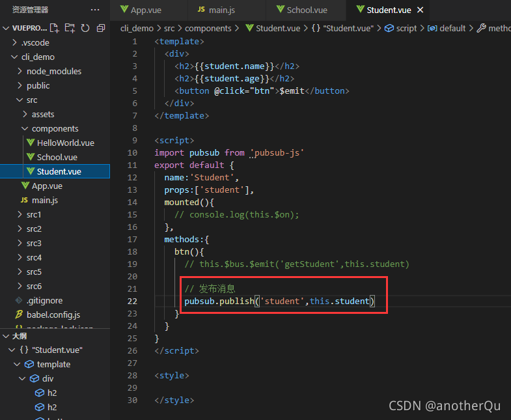Open explorer more actions ellipsis menu
The width and height of the screenshot is (511, 420).
coord(95,10)
